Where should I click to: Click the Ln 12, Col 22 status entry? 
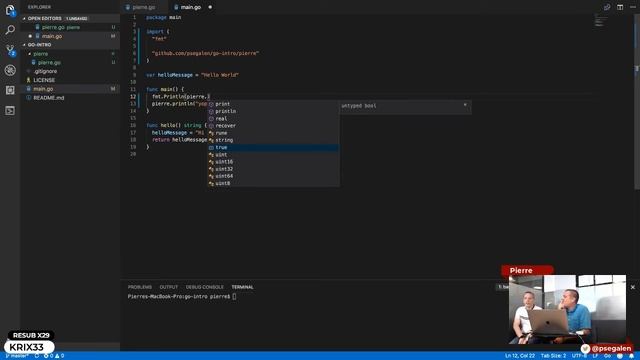pos(520,356)
